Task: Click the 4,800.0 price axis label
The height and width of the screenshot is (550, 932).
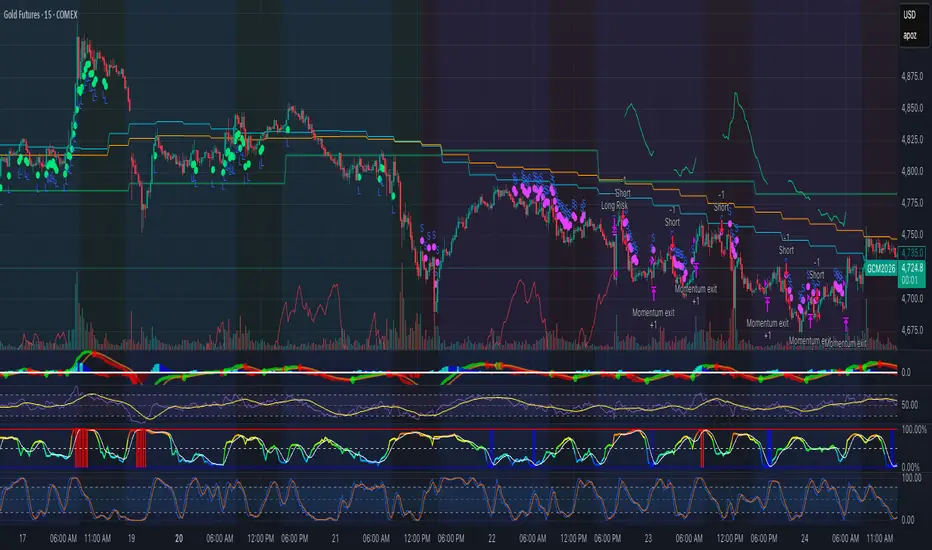Action: point(912,171)
